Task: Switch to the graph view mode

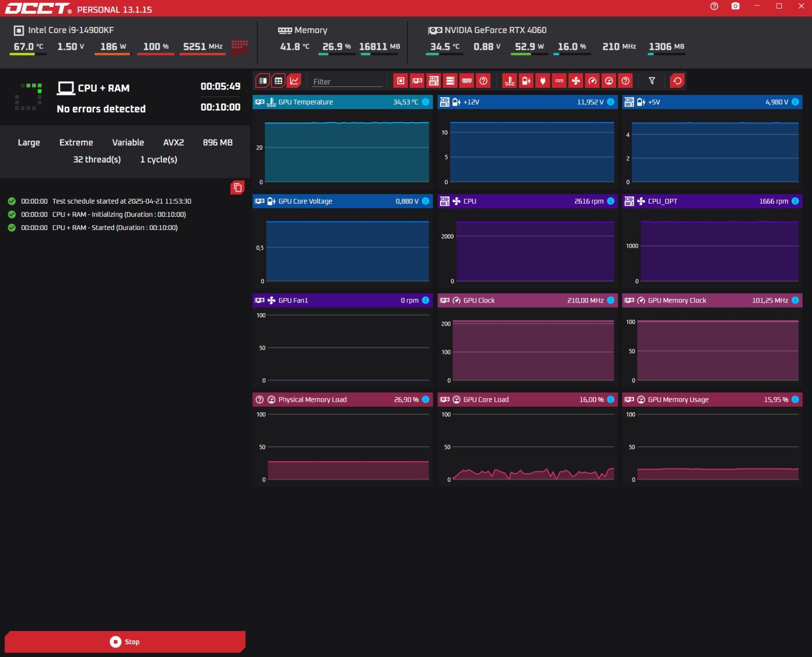Action: pos(294,81)
